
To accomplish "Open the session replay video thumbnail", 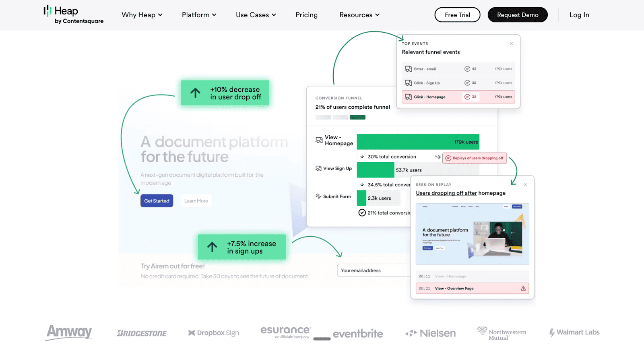I will point(472,234).
